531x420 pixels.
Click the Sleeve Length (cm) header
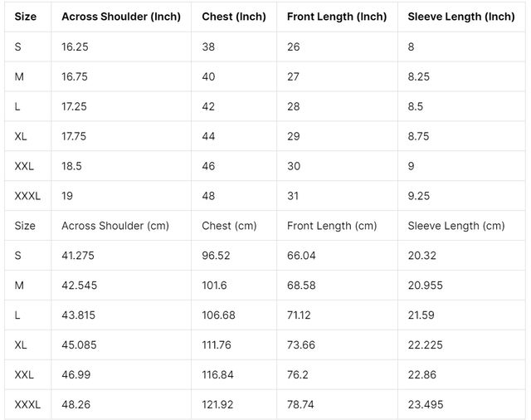(456, 226)
